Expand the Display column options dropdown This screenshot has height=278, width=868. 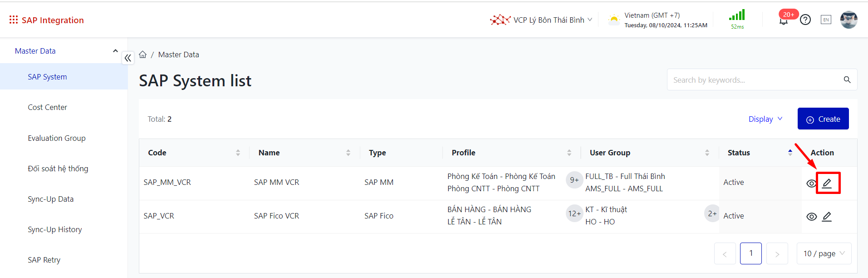765,119
